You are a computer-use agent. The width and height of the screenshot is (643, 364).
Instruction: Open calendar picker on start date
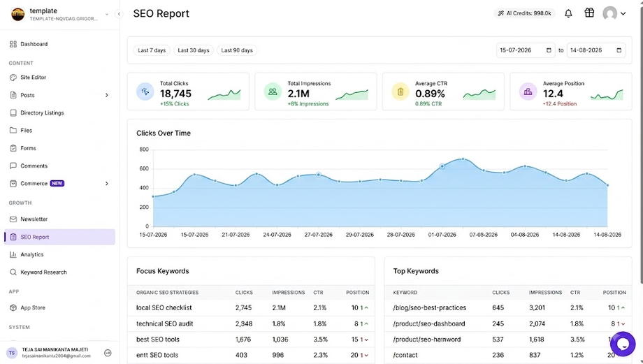click(x=549, y=50)
